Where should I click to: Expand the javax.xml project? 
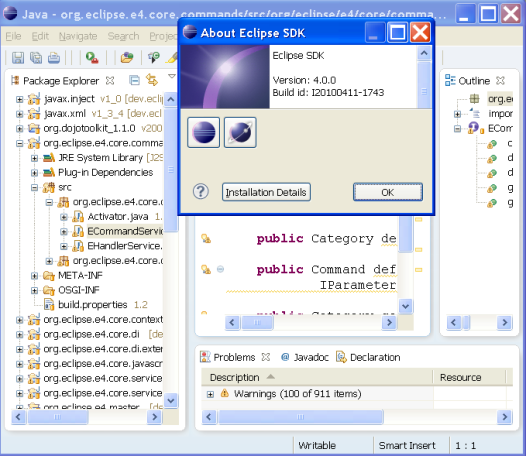pos(19,114)
